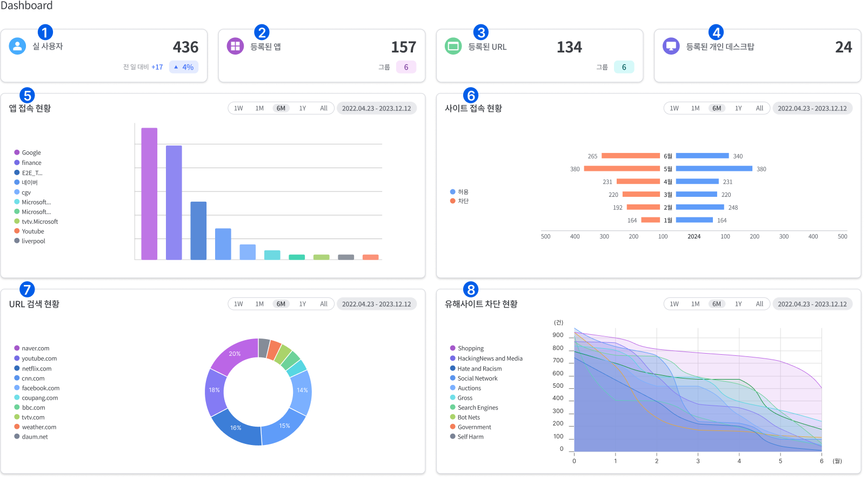868x478 pixels.
Task: Select 1M range in URL search chart
Action: (259, 304)
